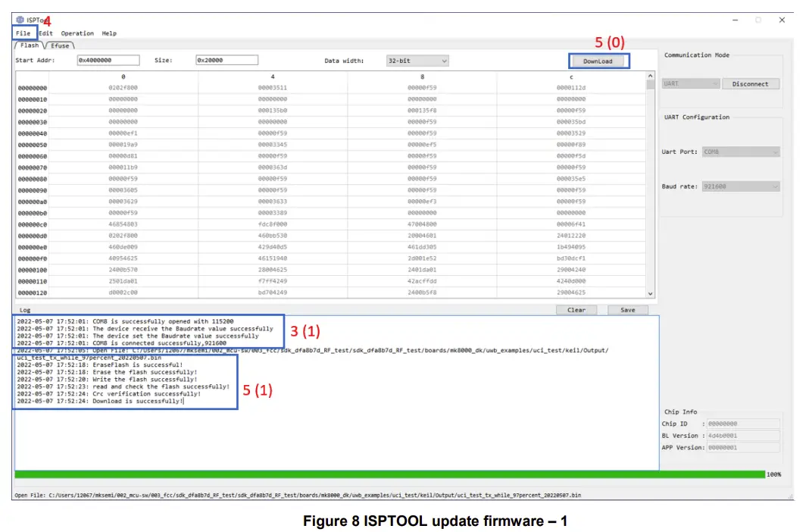
Task: Open the Edit menu
Action: pos(45,33)
